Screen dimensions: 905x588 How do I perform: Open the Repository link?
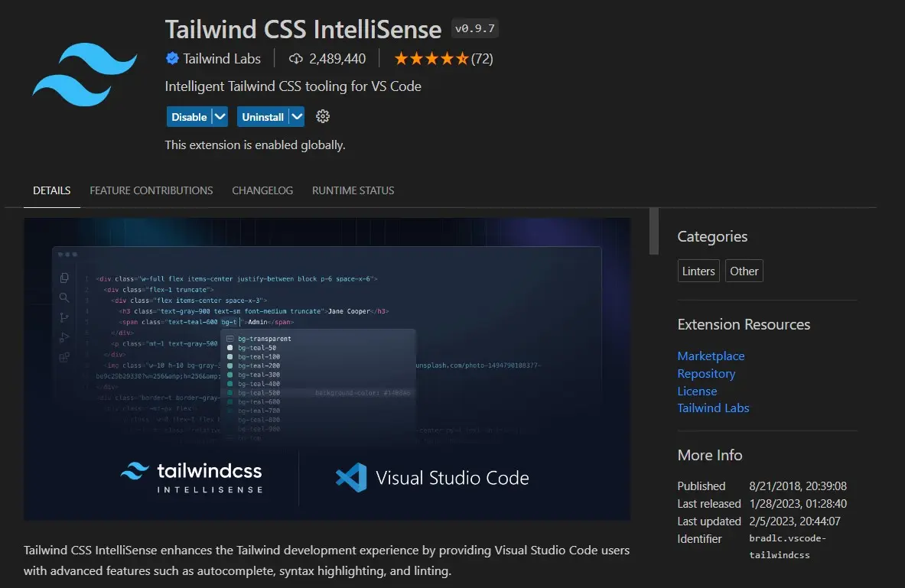point(706,373)
